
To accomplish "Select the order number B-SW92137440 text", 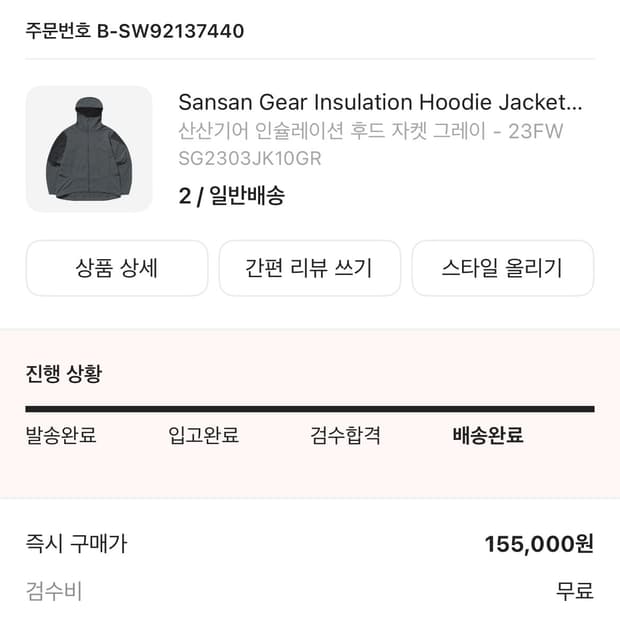I will [x=171, y=31].
